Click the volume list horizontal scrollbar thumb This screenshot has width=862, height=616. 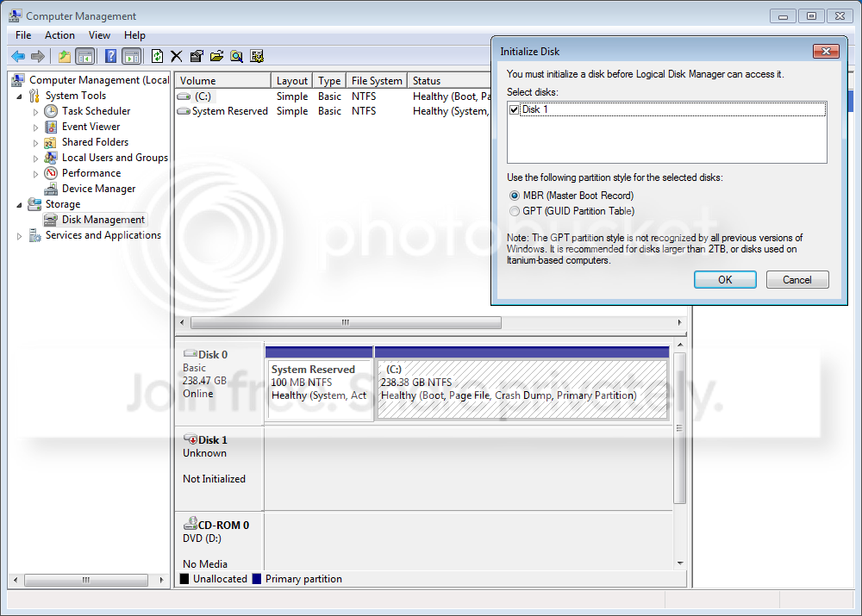coord(346,322)
